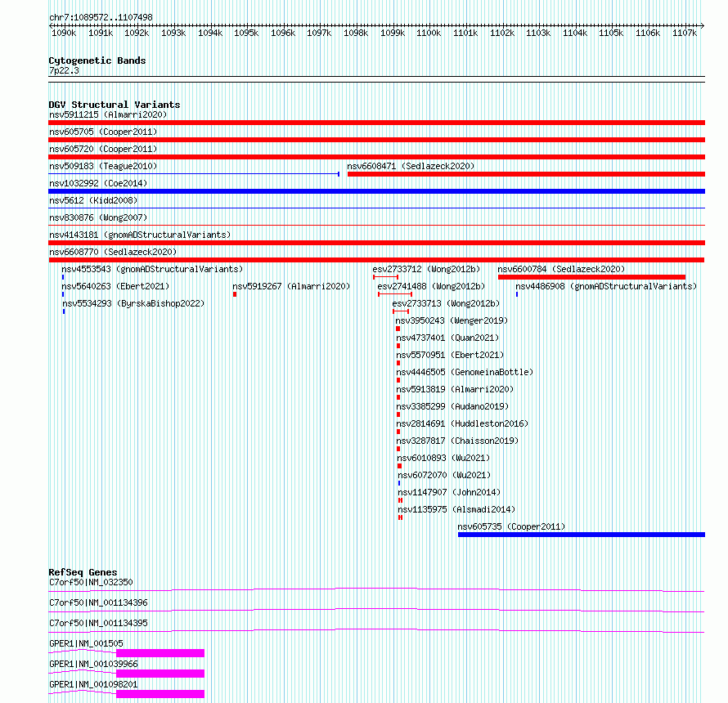Screen dimensions: 728x703
Task: Click the RefSeq Genes track title
Action: pos(83,572)
